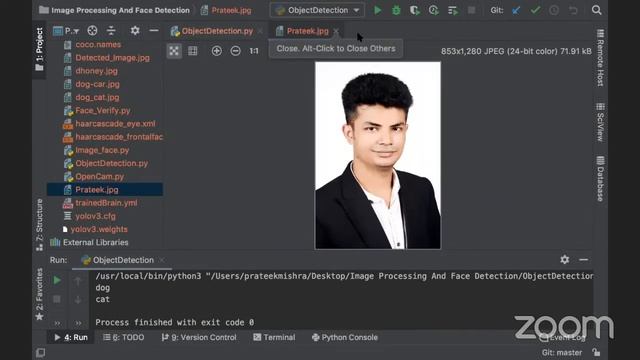Zoom in on the image with plus icon
640x360 pixels.
(217, 51)
